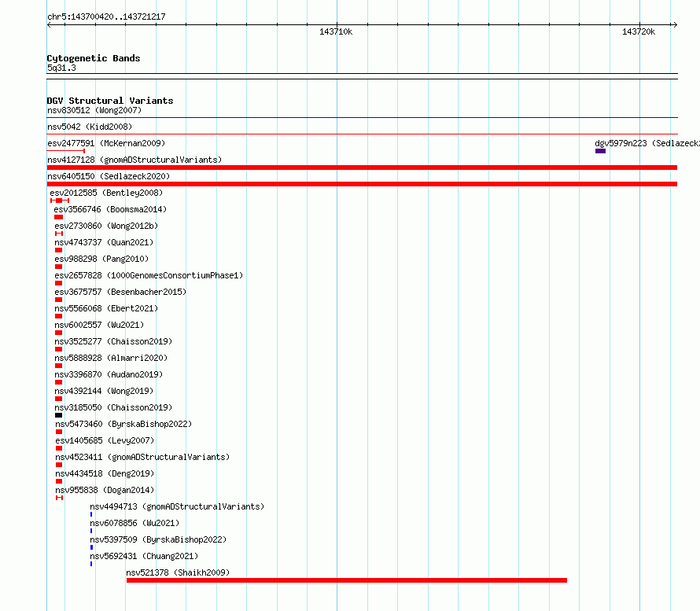Open the dgv5979n223 (Sedlazeck) label

[x=647, y=143]
